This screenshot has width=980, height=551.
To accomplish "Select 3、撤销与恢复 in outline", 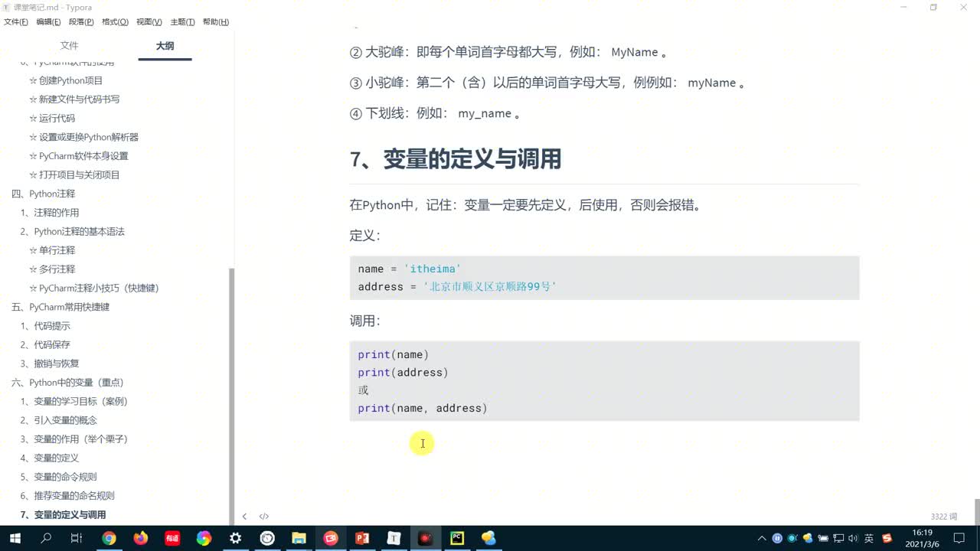I will pos(49,364).
